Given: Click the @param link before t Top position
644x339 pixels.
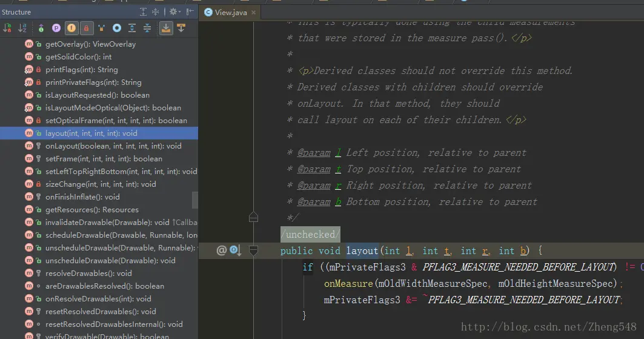Looking at the screenshot, I should coord(314,169).
